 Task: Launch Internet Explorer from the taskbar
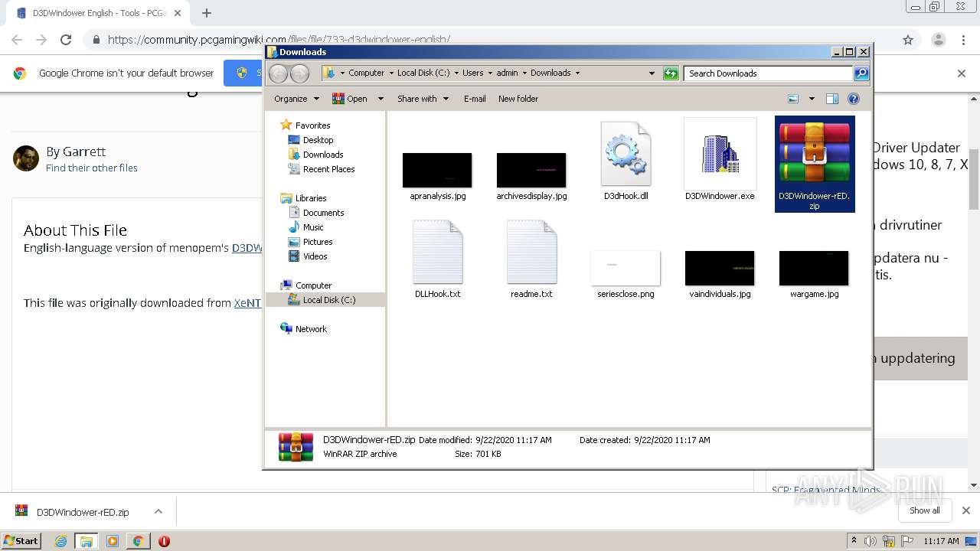[61, 541]
